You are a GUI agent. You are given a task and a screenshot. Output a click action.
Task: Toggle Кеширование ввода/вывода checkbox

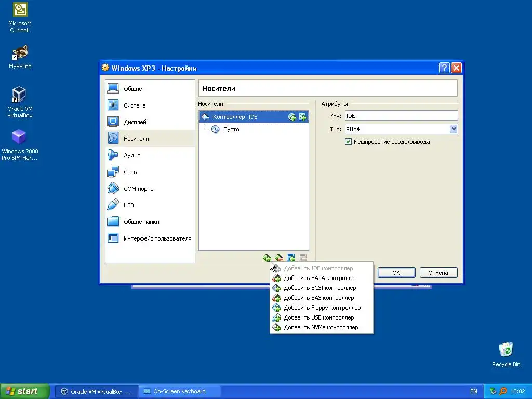pos(348,142)
